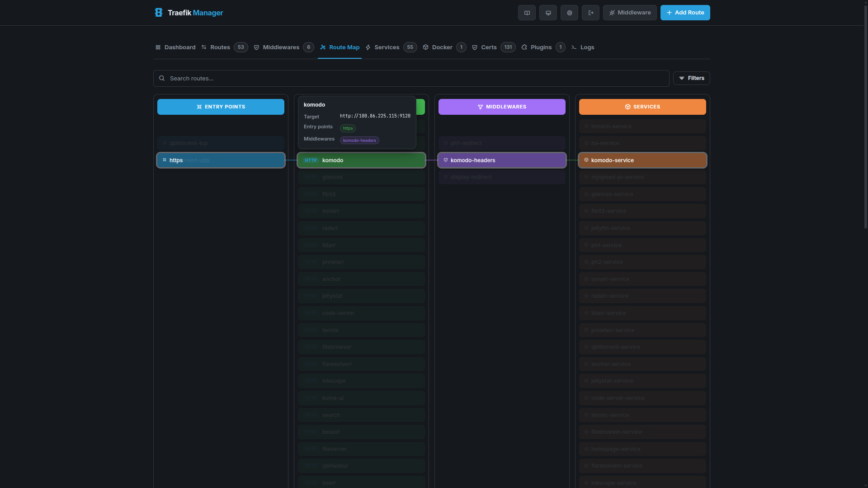Click the komodo-headers middleware
Image resolution: width=868 pixels, height=488 pixels.
tap(501, 160)
